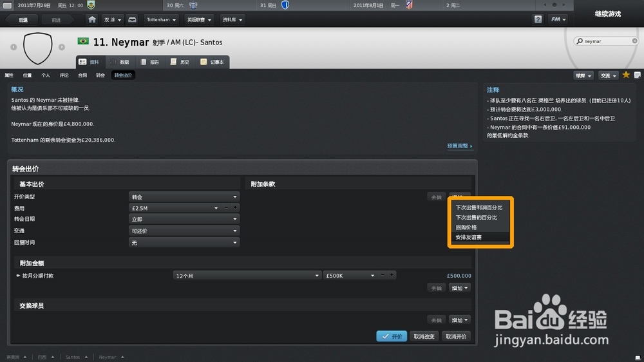Open the 预算调整 budget adjustment link

(x=460, y=146)
